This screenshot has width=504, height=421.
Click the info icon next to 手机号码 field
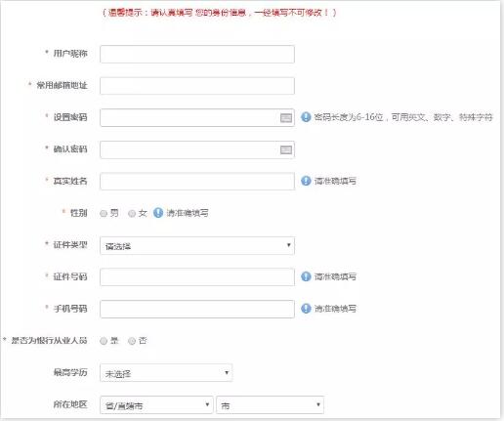[x=306, y=309]
